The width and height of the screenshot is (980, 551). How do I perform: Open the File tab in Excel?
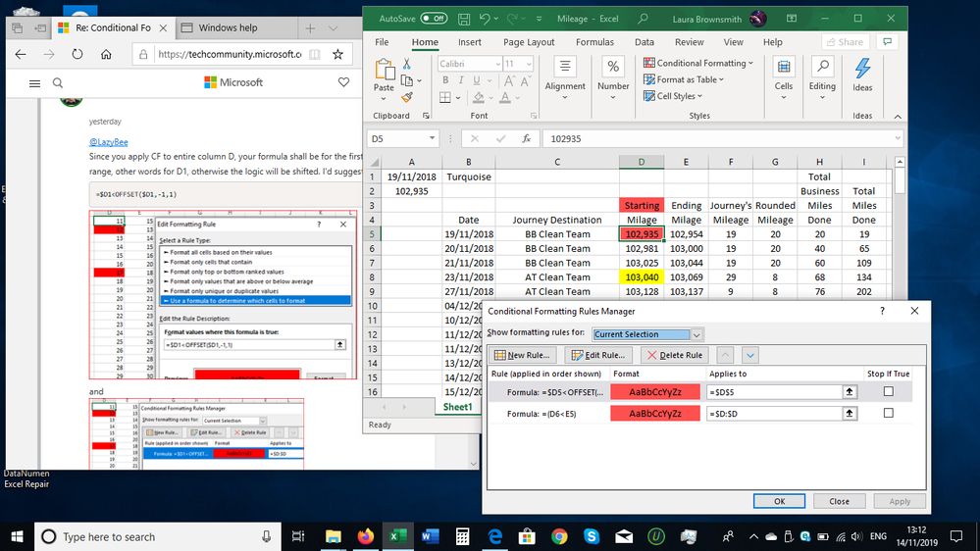point(382,42)
